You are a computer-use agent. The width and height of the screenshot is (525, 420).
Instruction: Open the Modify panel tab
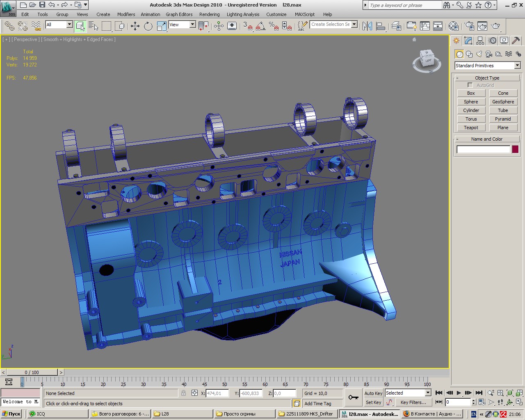[x=468, y=41]
